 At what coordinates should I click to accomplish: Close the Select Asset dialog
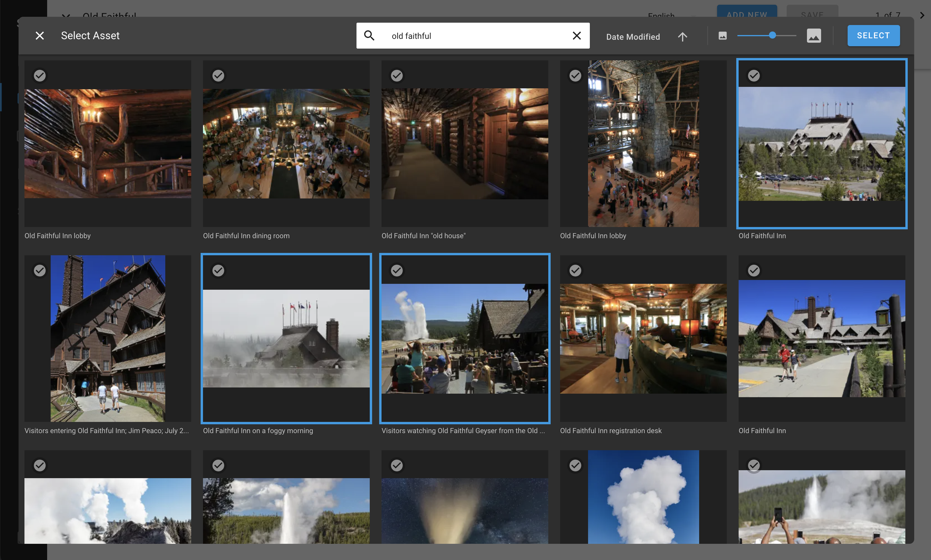(x=40, y=35)
